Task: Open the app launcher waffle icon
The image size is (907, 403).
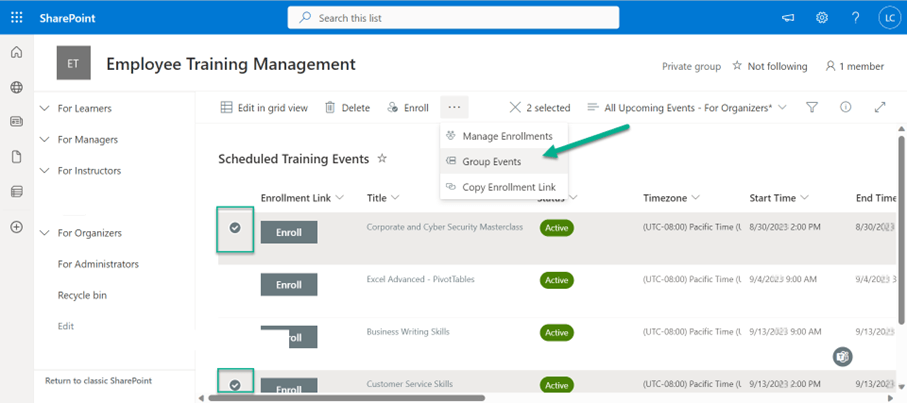Action: (16, 18)
